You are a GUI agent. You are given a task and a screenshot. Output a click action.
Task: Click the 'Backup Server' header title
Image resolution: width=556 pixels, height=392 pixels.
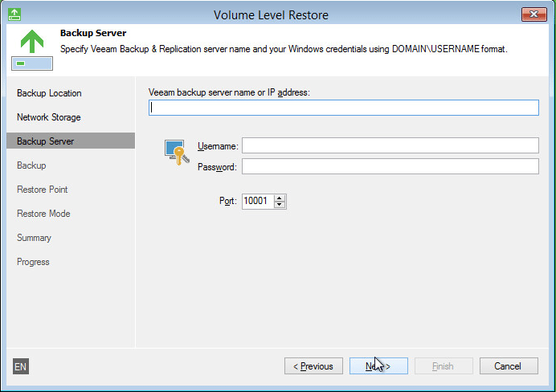(x=93, y=33)
